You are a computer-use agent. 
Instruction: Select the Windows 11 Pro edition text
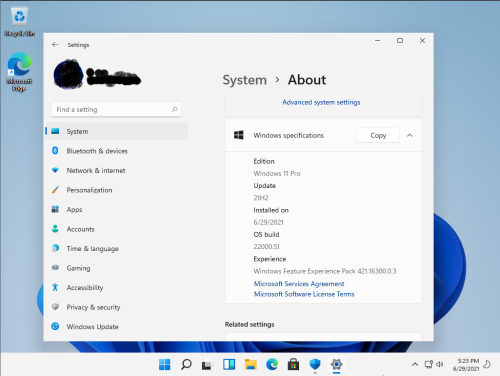[x=277, y=173]
